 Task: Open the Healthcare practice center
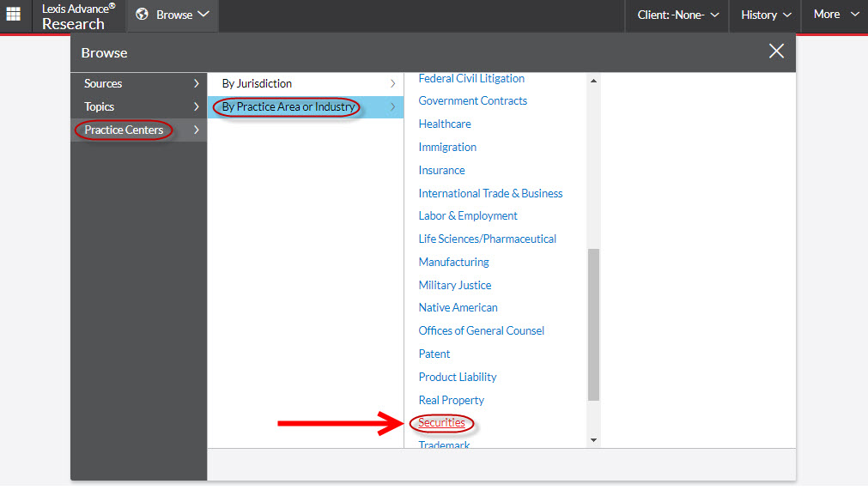(445, 124)
